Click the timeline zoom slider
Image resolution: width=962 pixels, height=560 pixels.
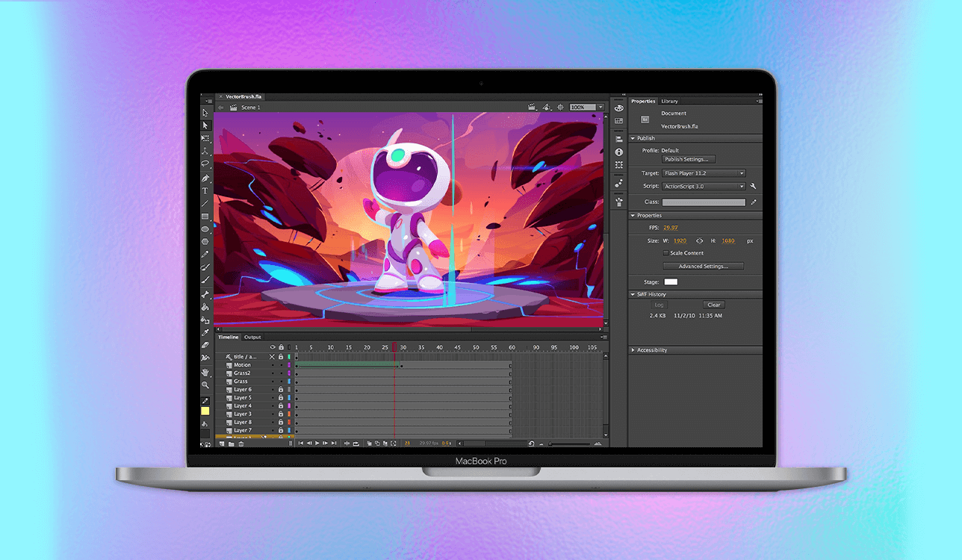pyautogui.click(x=570, y=444)
